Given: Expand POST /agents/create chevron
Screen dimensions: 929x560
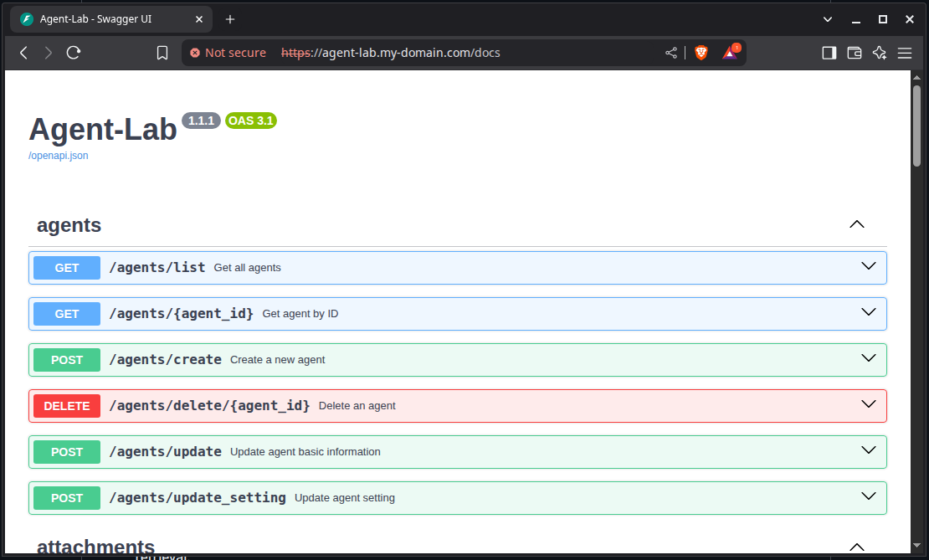Looking at the screenshot, I should point(869,358).
